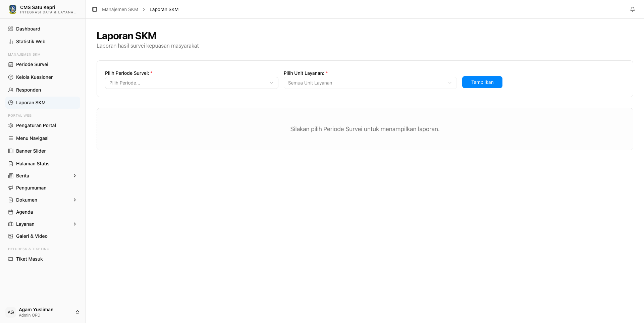The width and height of the screenshot is (644, 323).
Task: Click 'PORTAL WEB' section header
Action: (x=20, y=115)
